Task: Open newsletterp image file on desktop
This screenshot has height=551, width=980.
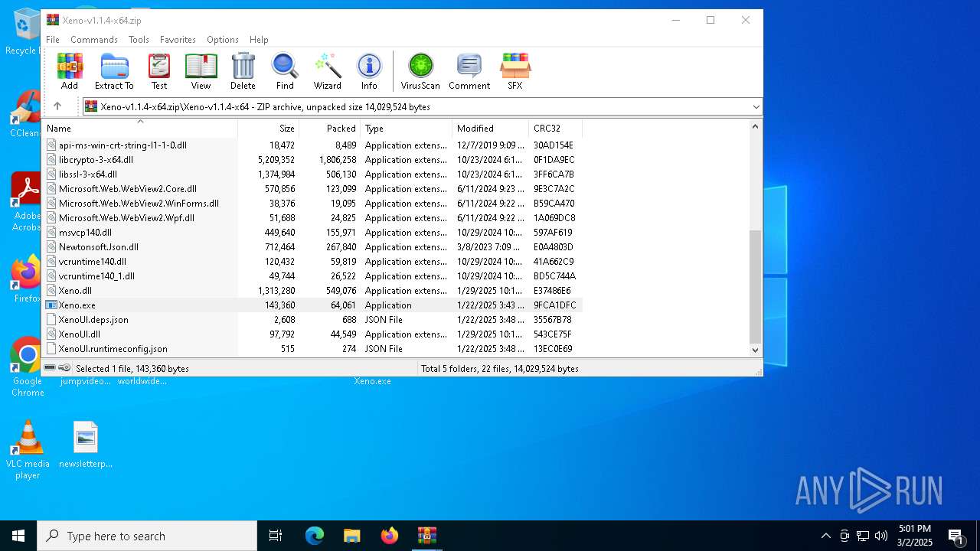Action: [86, 445]
